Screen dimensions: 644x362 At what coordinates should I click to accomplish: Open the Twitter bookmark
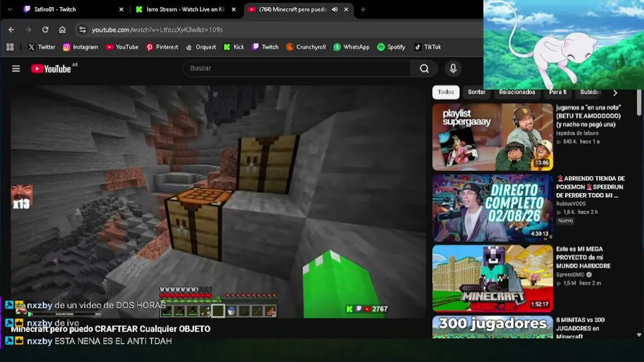pyautogui.click(x=41, y=47)
